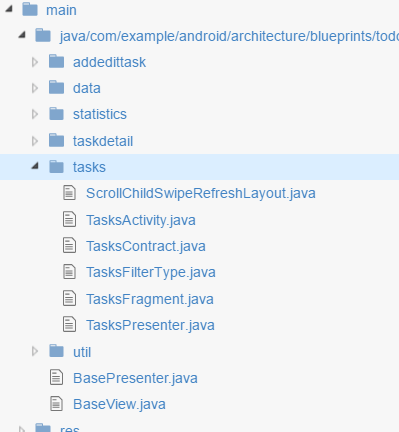Click the main folder icon
The width and height of the screenshot is (399, 432).
coord(30,9)
